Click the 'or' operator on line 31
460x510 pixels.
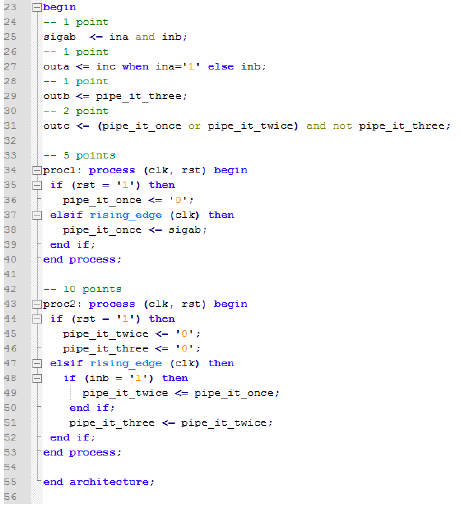coord(194,126)
